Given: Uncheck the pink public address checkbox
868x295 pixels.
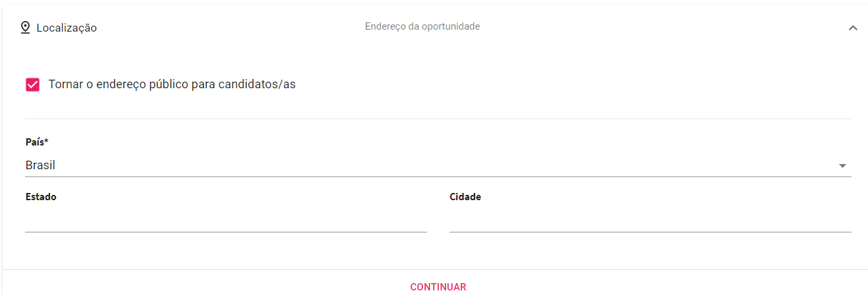Looking at the screenshot, I should (32, 84).
